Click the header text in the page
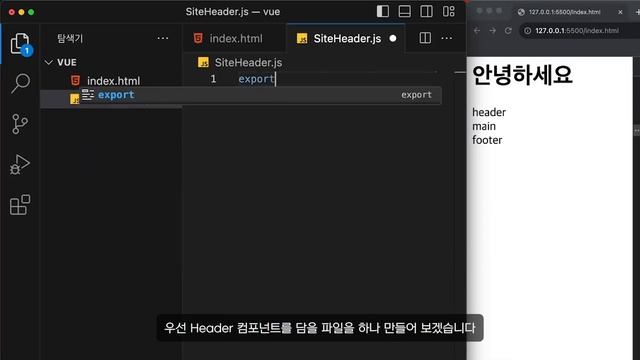640x360 pixels. pos(489,112)
